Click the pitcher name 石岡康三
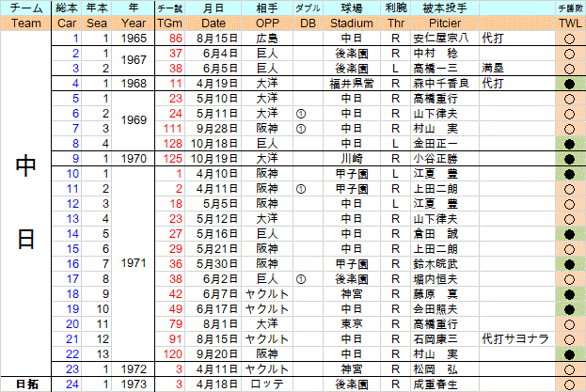 click(x=435, y=339)
